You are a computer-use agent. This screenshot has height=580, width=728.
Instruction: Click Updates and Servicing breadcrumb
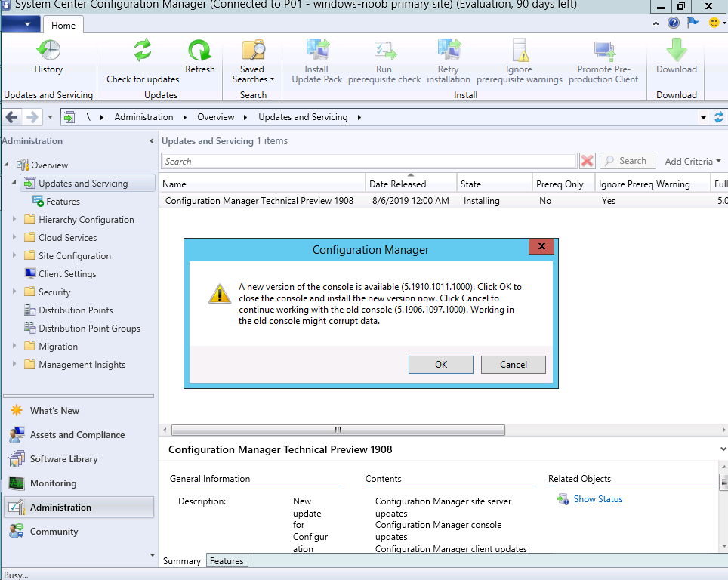[x=303, y=117]
